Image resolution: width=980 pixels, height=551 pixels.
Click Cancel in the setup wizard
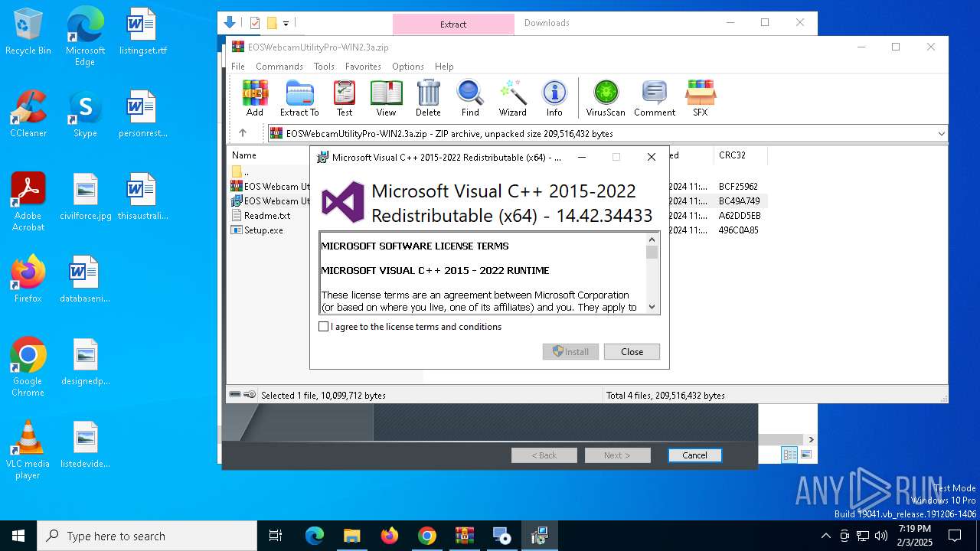[694, 455]
